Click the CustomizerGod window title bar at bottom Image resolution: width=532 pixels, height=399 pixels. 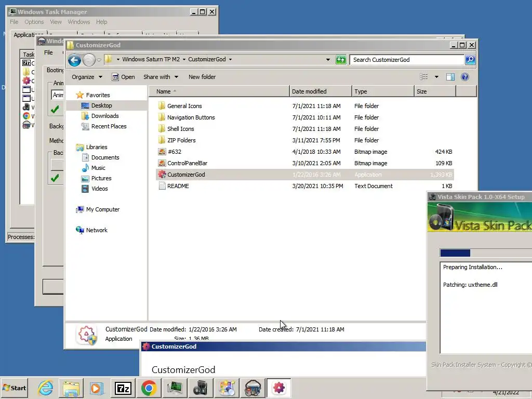284,347
